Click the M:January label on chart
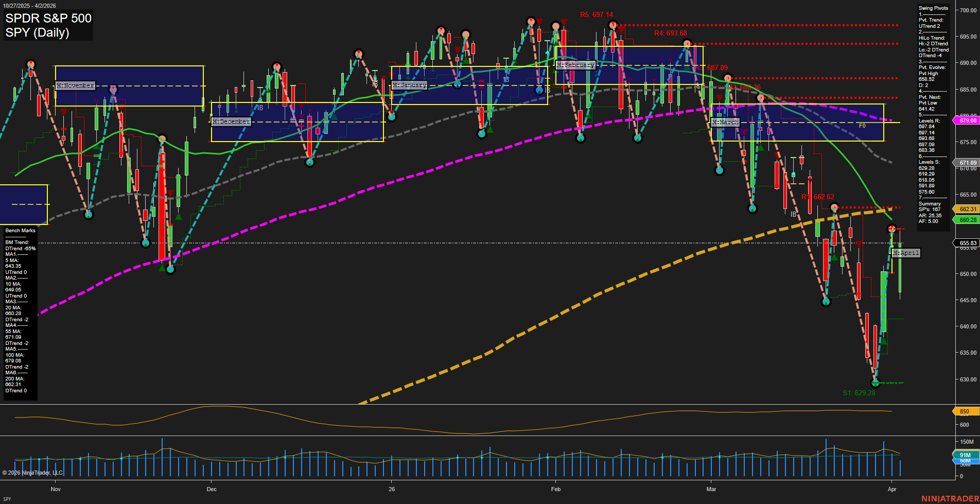This screenshot has width=980, height=504. click(409, 85)
